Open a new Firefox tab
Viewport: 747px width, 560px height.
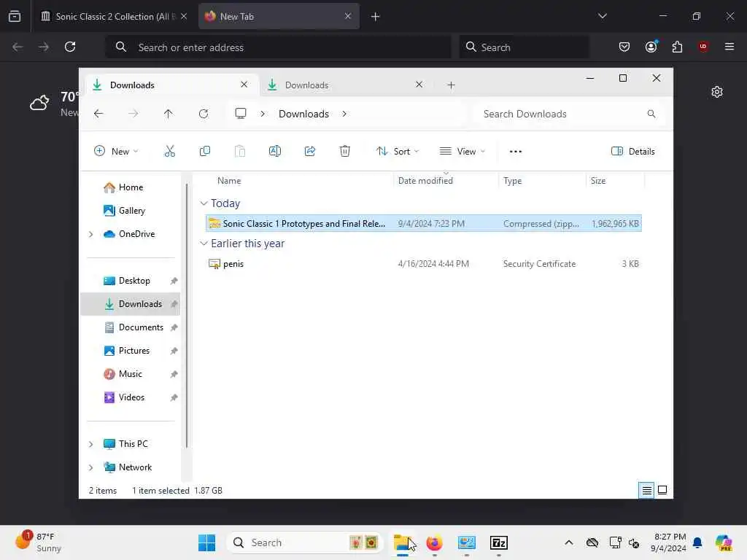[375, 16]
